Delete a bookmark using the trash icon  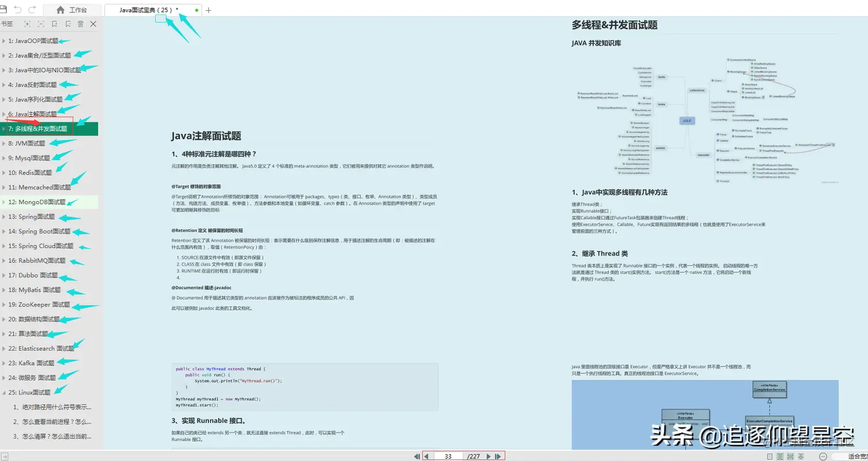pos(81,24)
